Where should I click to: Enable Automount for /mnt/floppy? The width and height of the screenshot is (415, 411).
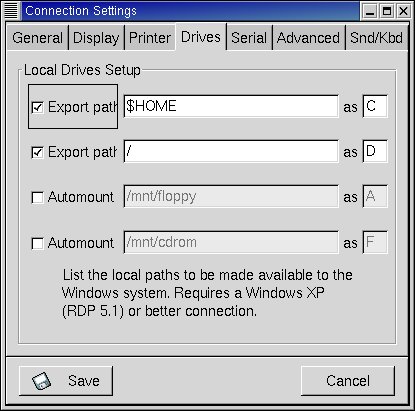pos(37,197)
